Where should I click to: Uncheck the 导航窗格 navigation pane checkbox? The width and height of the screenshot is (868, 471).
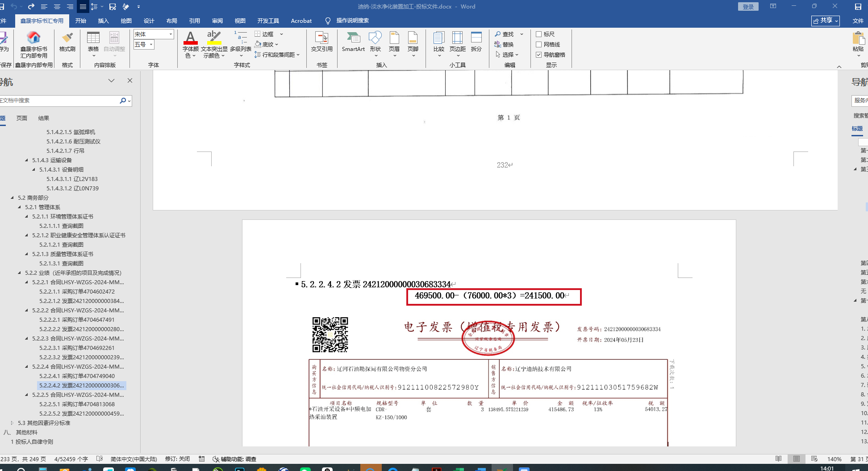(x=539, y=55)
